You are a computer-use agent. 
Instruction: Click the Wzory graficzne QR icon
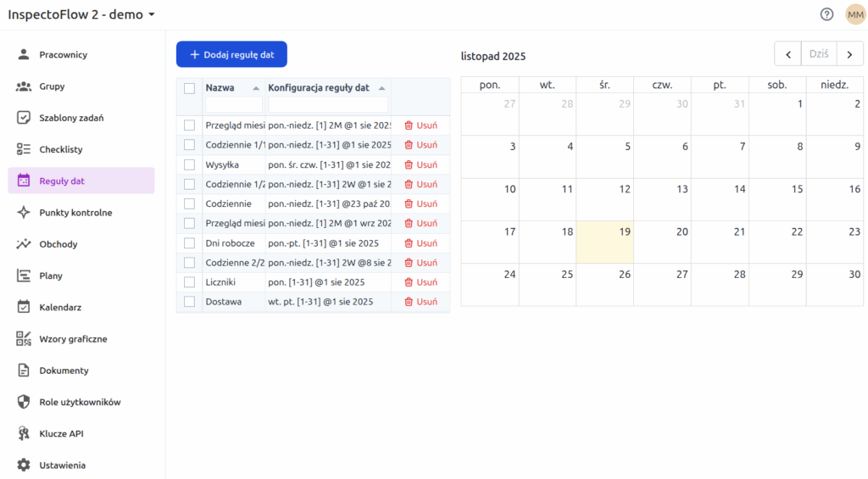pyautogui.click(x=24, y=339)
